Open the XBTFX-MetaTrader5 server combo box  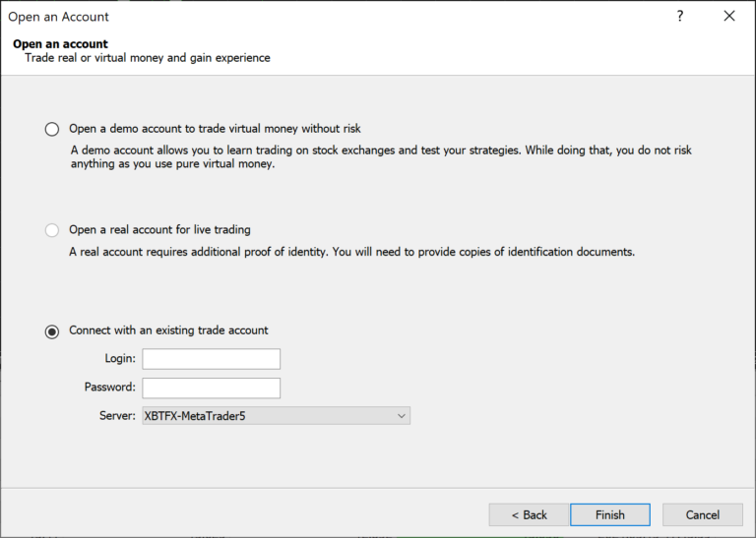[x=266, y=416]
